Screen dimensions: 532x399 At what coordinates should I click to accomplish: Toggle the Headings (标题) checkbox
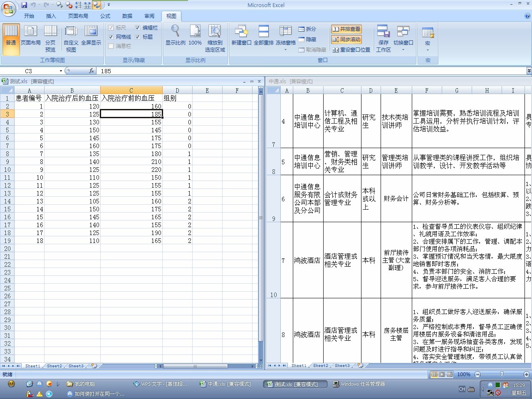pos(137,37)
